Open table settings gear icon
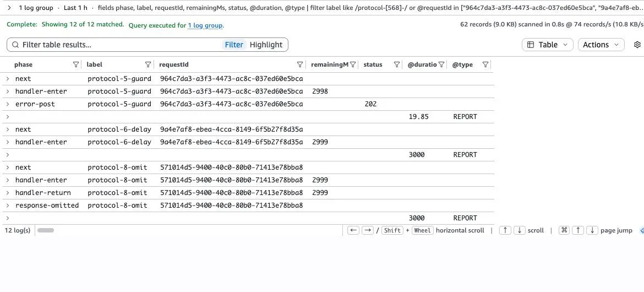644x292 pixels. (637, 45)
